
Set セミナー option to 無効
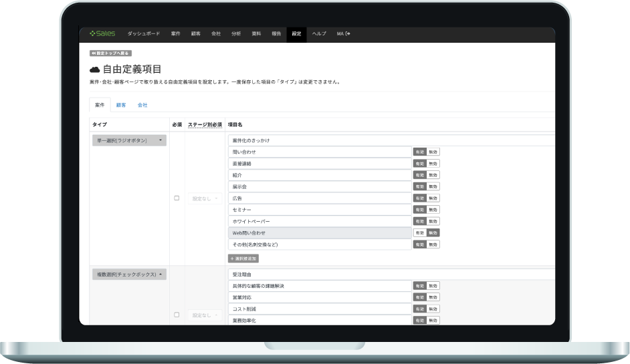click(x=433, y=210)
